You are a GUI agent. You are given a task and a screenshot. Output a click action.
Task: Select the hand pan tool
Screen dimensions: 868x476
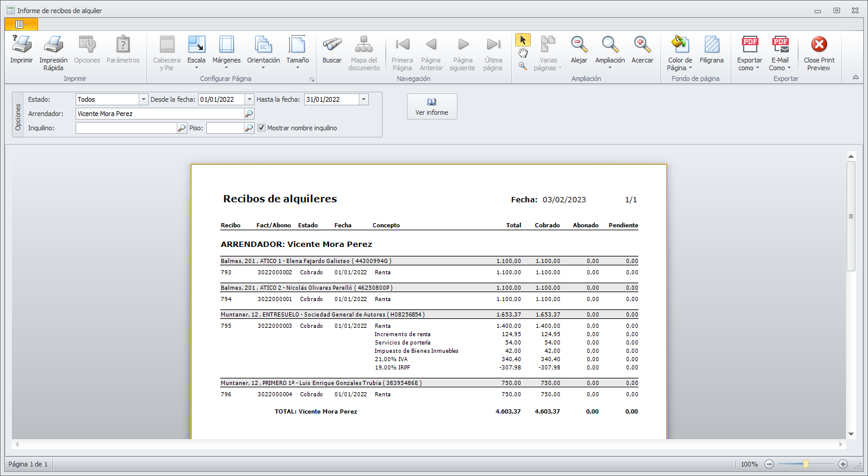(x=523, y=54)
